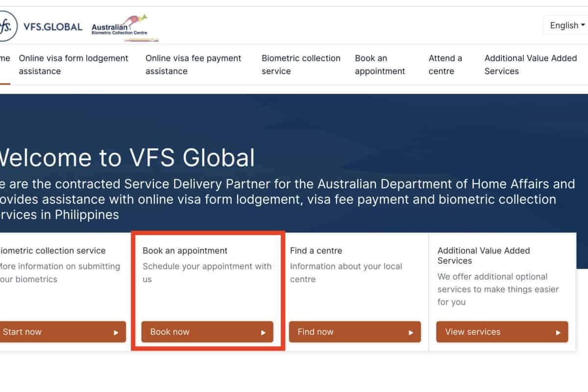Click arrow icon on Find now button
The image size is (588, 392).
411,332
